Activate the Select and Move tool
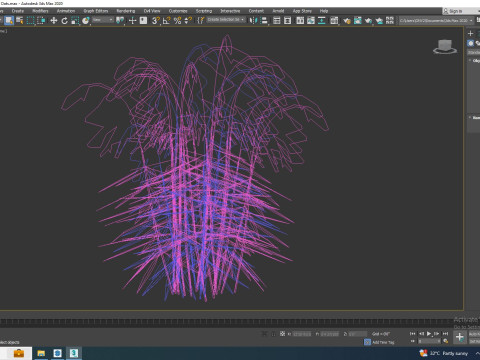Image resolution: width=480 pixels, height=360 pixels. 53,20
